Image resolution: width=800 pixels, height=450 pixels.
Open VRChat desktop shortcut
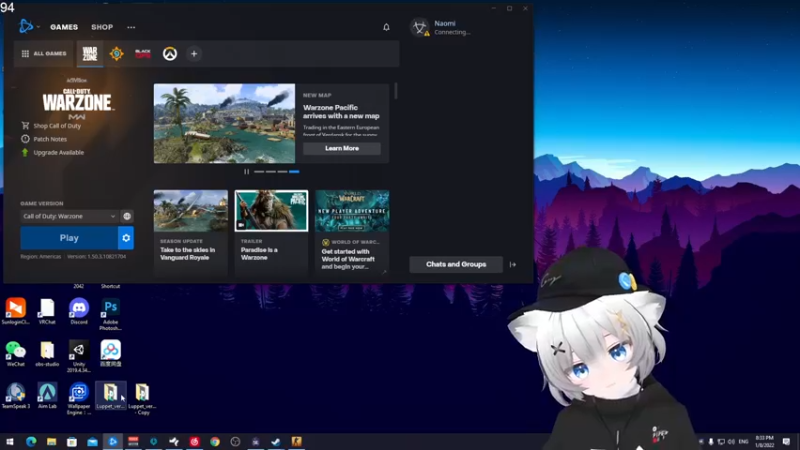(x=47, y=311)
